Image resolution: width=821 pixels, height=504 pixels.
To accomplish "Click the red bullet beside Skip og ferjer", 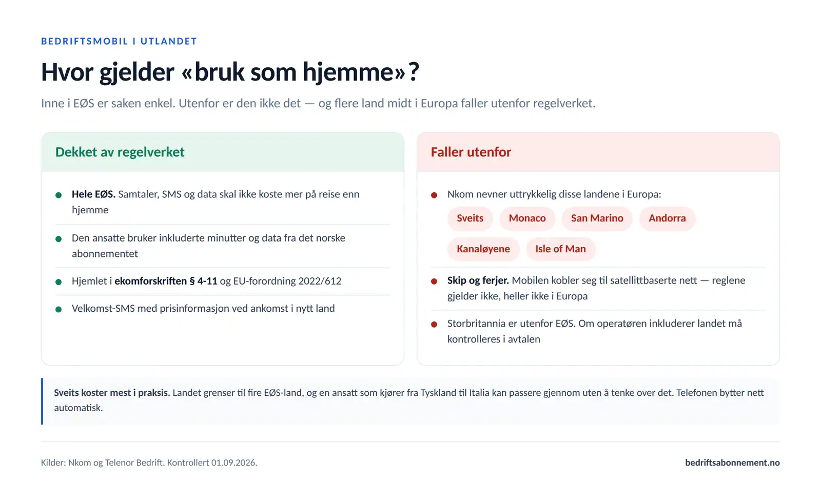I will click(434, 281).
